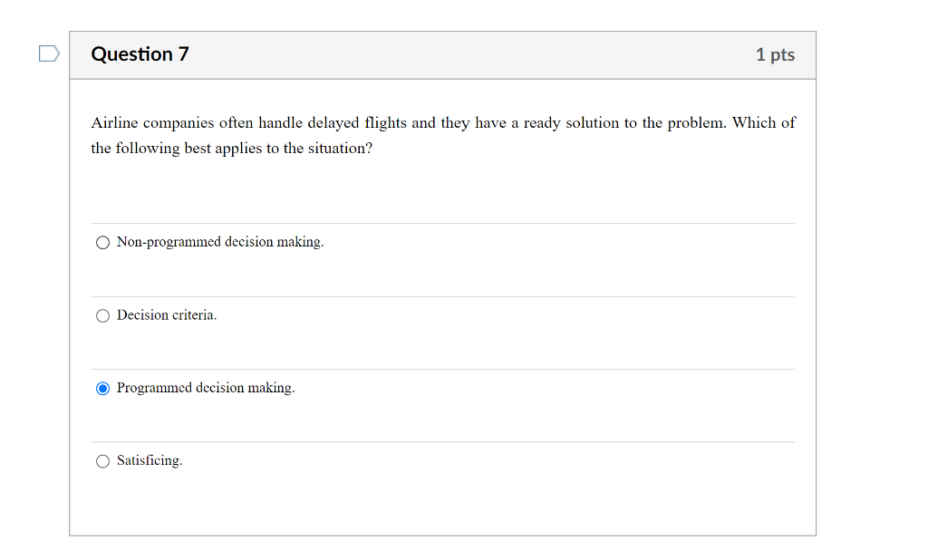
Task: Click the bookmark flag icon beside Question 7
Action: tap(48, 53)
